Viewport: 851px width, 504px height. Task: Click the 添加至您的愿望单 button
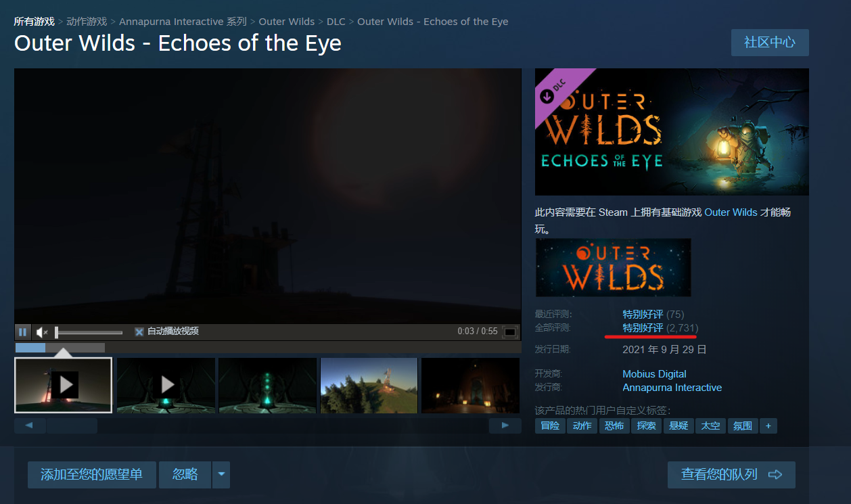[92, 475]
